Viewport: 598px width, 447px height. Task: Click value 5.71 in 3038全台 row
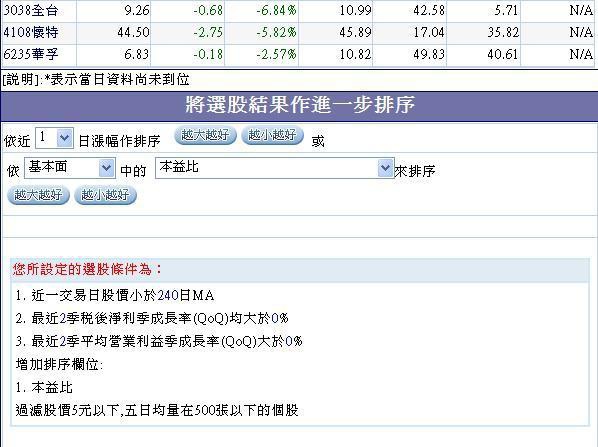click(x=506, y=11)
